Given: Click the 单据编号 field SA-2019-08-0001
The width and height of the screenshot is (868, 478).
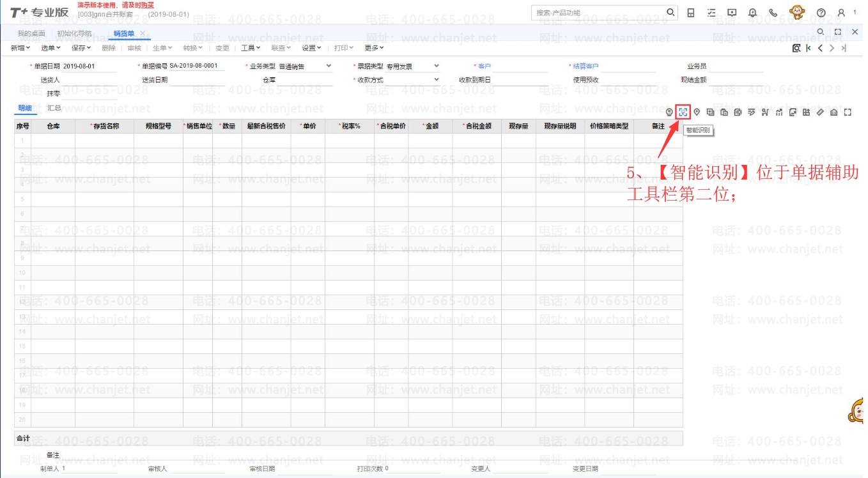Looking at the screenshot, I should point(197,66).
